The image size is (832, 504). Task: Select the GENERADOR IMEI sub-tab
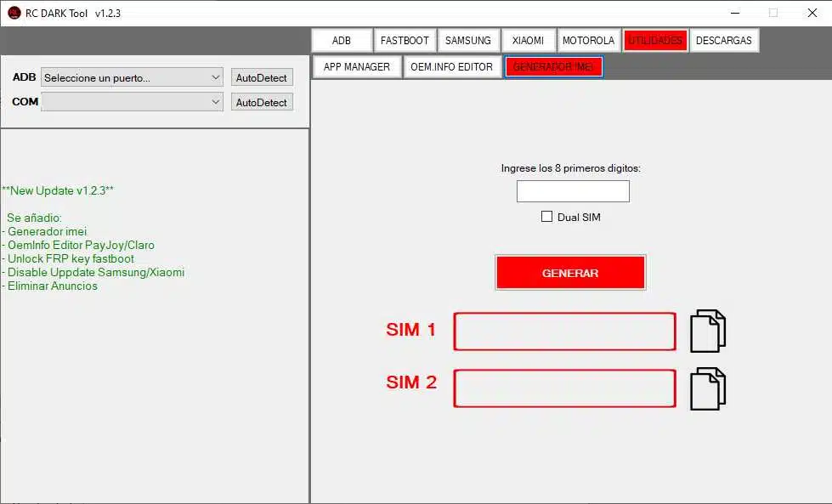(553, 67)
